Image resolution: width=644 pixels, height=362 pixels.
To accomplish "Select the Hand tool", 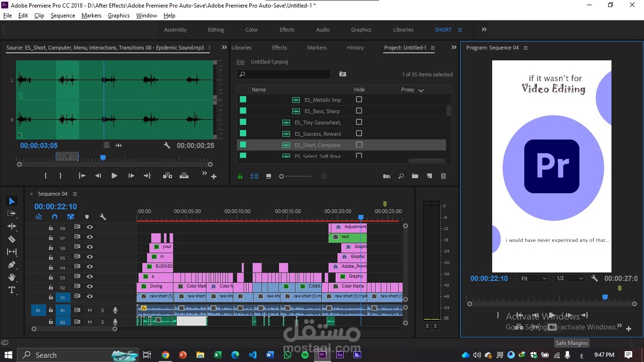I will pos(12,277).
